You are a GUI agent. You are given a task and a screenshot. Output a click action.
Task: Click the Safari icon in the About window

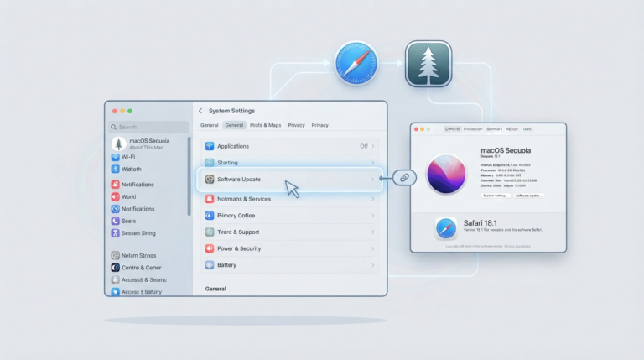pos(446,228)
